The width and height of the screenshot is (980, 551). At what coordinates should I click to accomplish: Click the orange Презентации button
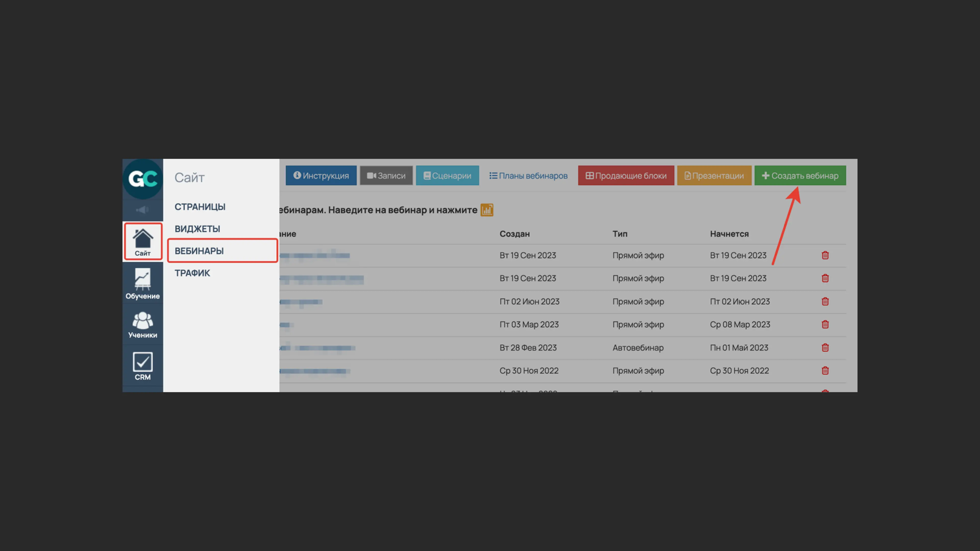[714, 176]
